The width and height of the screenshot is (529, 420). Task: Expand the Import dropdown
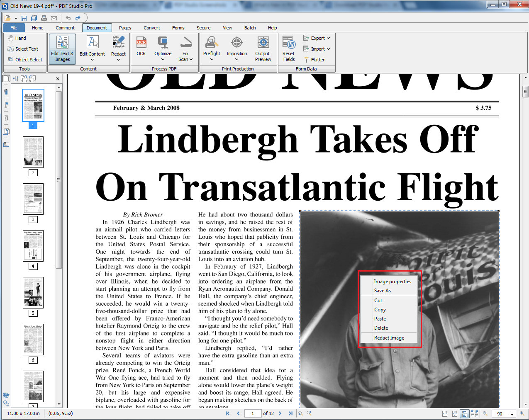pos(328,49)
